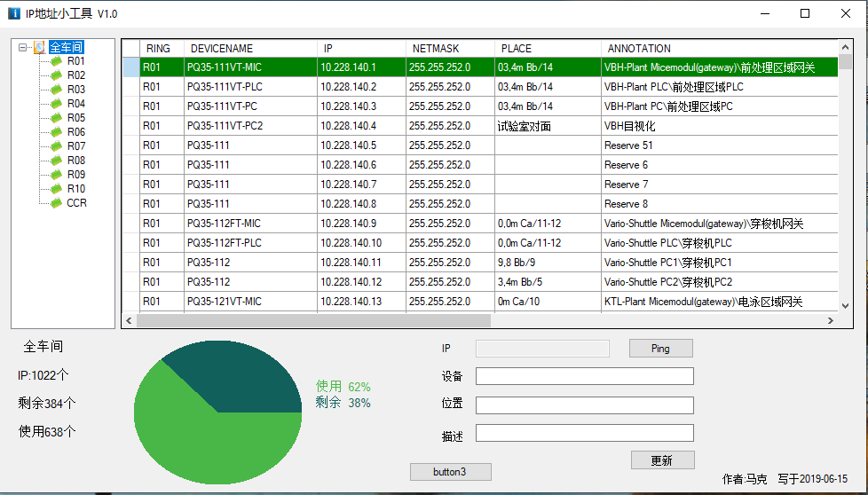Viewport: 868px width, 495px height.
Task: Maximize the IP地址小工具 window
Action: click(805, 13)
